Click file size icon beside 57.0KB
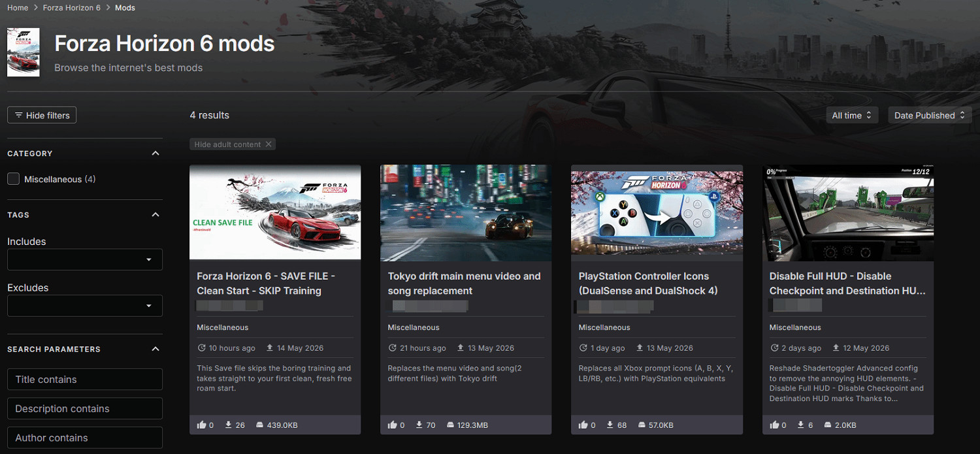Image resolution: width=980 pixels, height=454 pixels. click(x=642, y=425)
